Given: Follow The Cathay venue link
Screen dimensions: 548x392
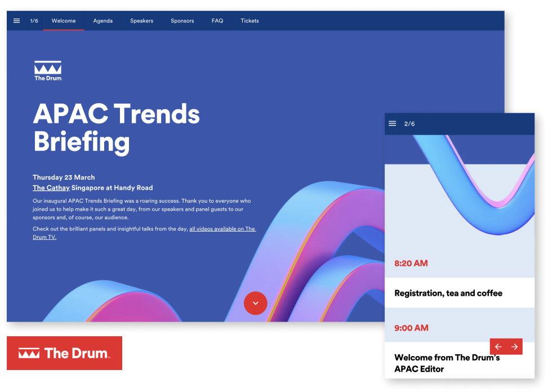Looking at the screenshot, I should tap(51, 188).
